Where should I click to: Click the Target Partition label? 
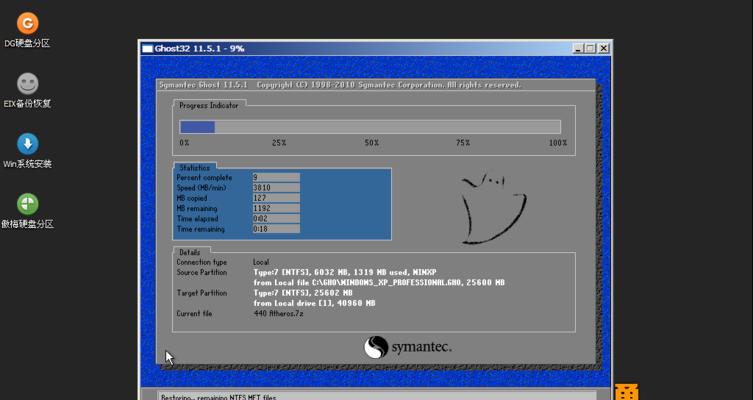tap(202, 293)
